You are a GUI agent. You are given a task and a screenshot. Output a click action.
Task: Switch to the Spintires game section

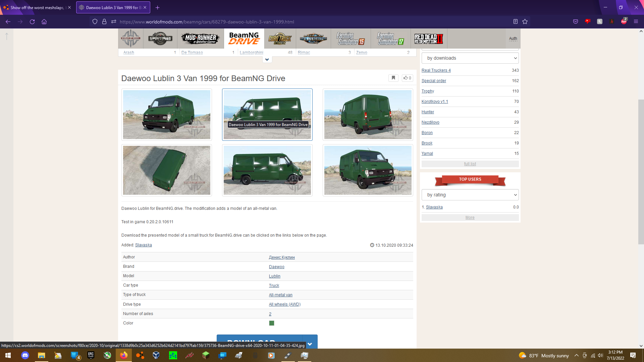pyautogui.click(x=160, y=39)
